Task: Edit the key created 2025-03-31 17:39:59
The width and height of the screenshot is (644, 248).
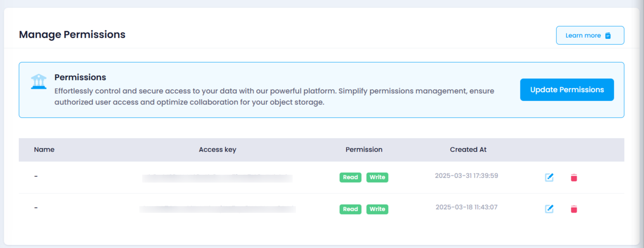Action: [x=549, y=177]
